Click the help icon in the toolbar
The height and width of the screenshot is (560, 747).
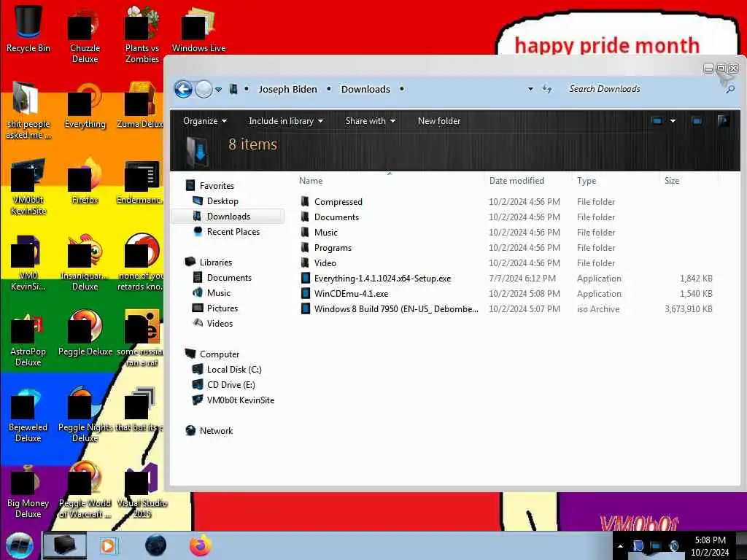coord(723,121)
